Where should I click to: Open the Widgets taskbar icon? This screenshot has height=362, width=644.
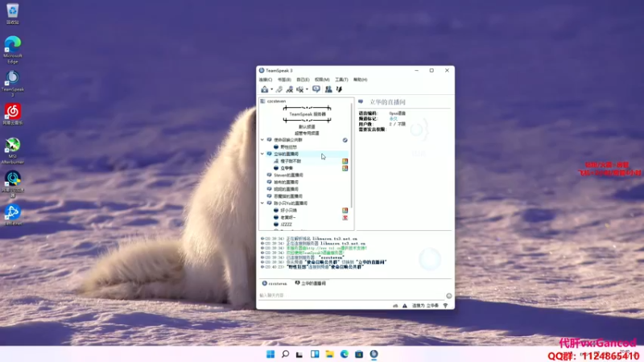tap(315, 354)
